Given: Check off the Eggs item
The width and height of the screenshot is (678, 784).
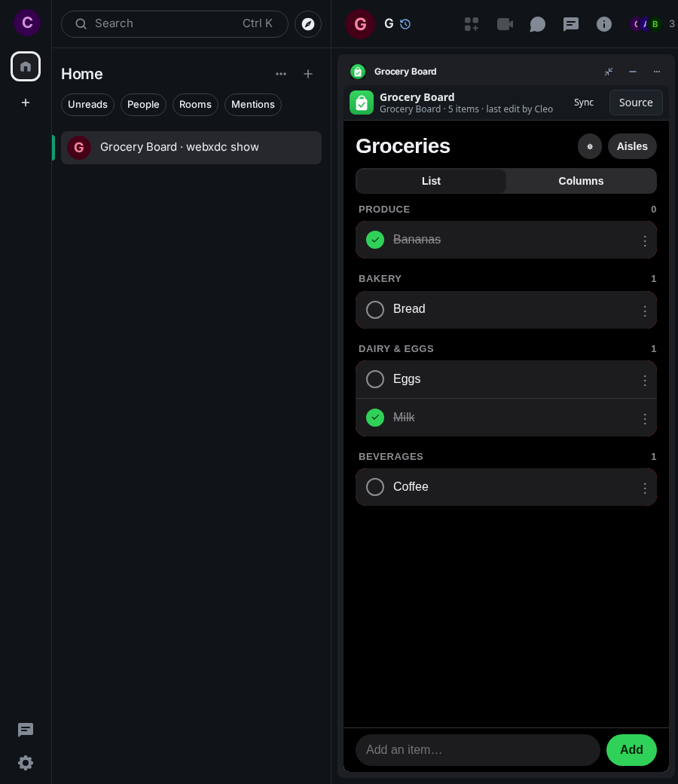Looking at the screenshot, I should (375, 379).
